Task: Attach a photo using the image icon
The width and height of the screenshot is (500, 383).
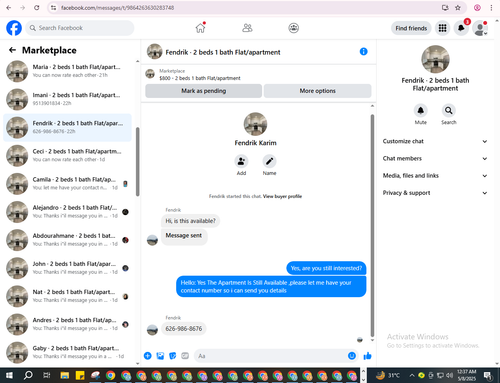Action: [160, 356]
